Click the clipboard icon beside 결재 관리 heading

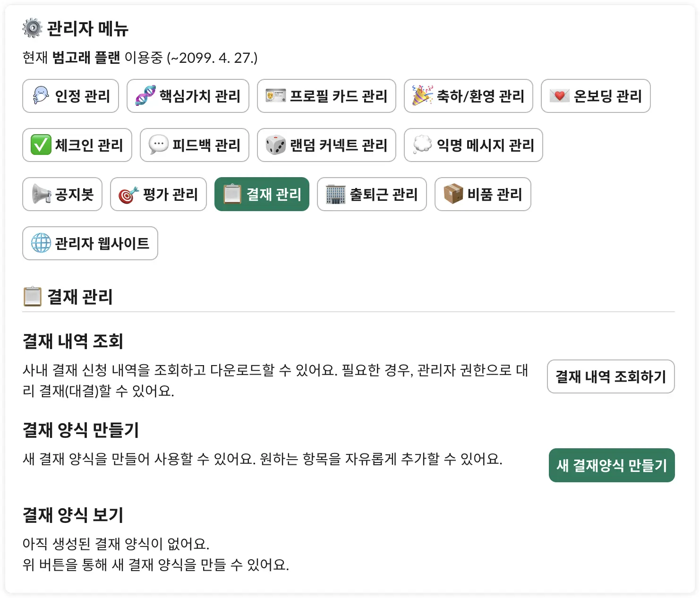(x=33, y=297)
